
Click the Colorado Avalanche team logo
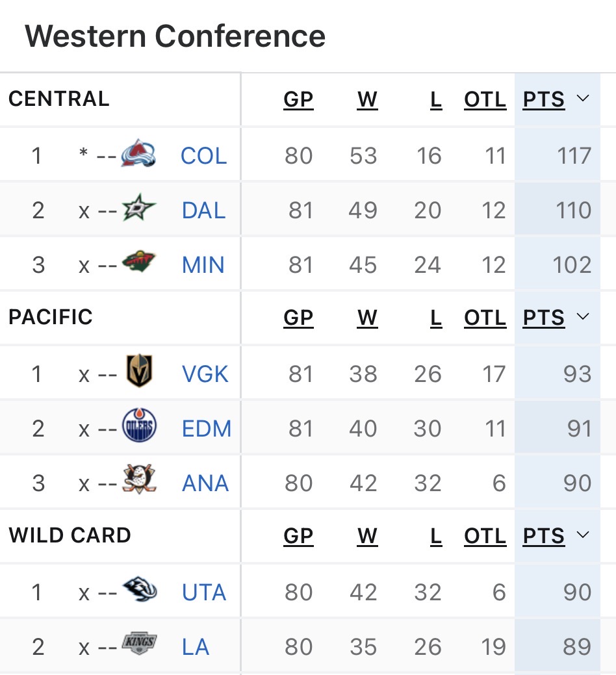point(138,155)
